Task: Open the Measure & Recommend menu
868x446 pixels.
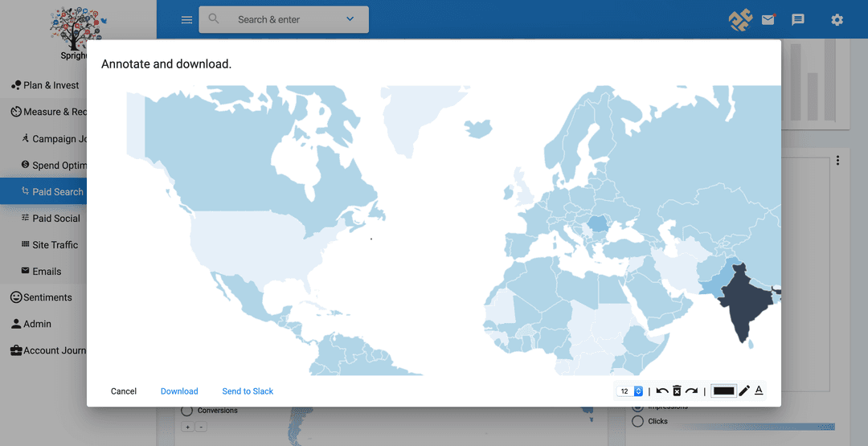Action: pyautogui.click(x=55, y=112)
